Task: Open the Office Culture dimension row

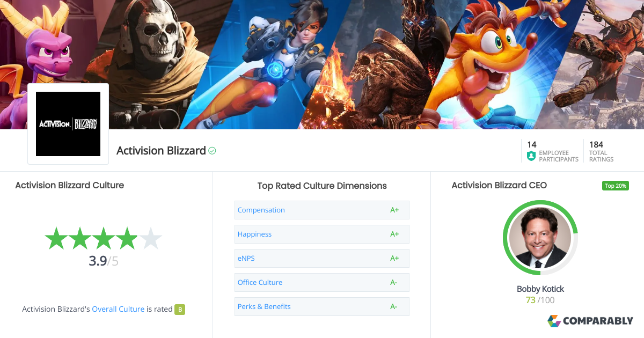Action: coord(322,282)
